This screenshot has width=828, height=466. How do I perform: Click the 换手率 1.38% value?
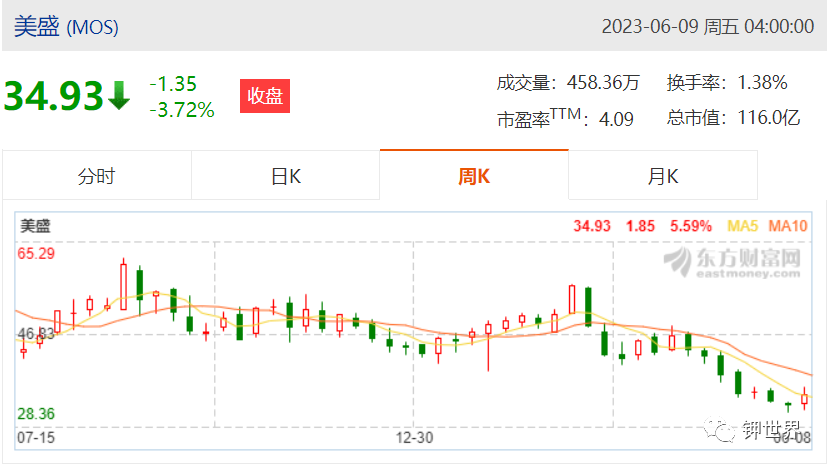tap(763, 82)
